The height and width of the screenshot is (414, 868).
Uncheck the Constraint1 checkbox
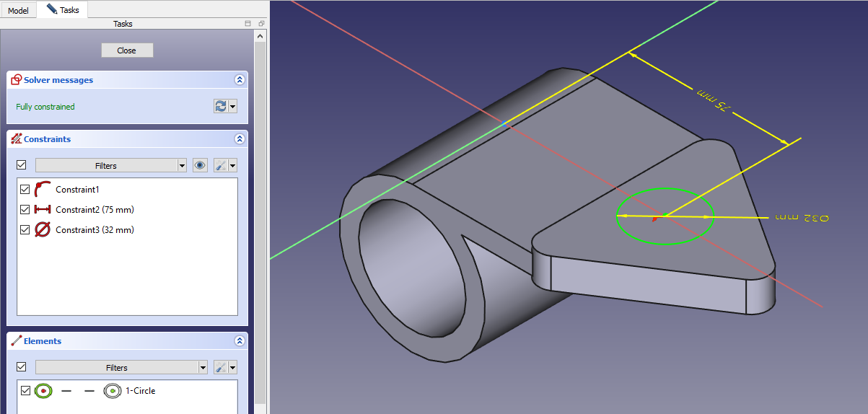click(x=25, y=190)
